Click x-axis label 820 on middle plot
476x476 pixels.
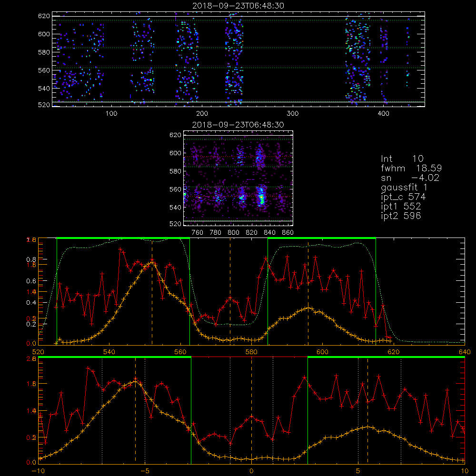(x=252, y=233)
